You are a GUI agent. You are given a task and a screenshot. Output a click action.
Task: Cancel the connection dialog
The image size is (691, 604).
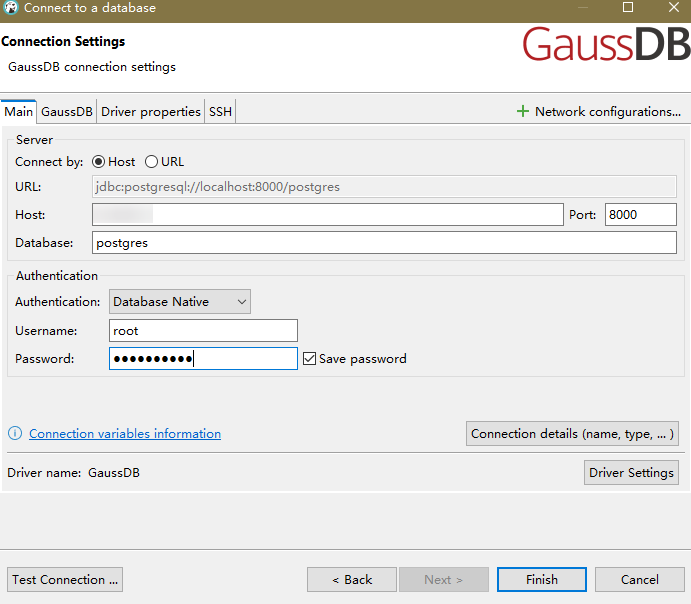point(639,580)
